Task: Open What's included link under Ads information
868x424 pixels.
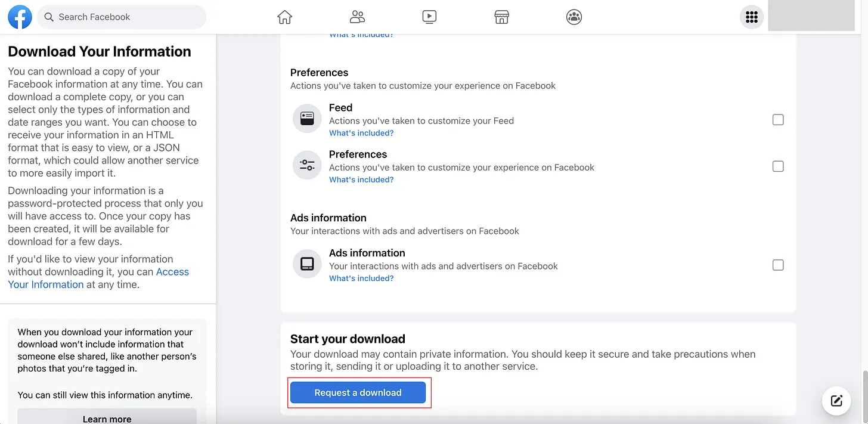Action: click(361, 278)
